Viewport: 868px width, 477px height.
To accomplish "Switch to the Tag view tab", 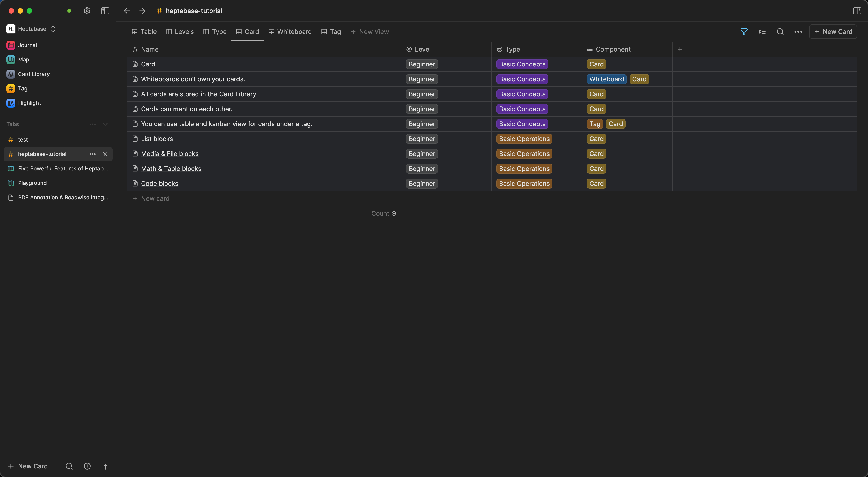I will [331, 32].
